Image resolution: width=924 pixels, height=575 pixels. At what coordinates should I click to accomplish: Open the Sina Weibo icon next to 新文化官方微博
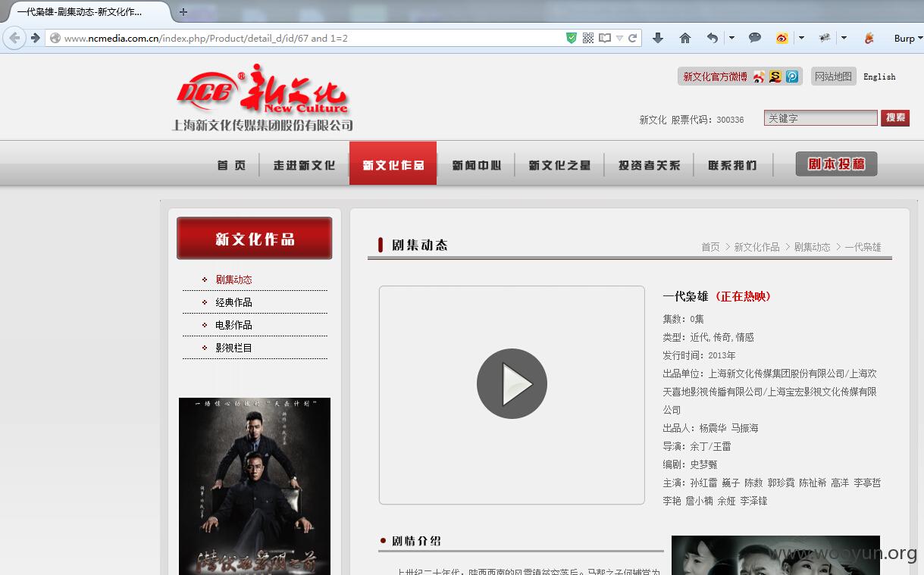[759, 77]
